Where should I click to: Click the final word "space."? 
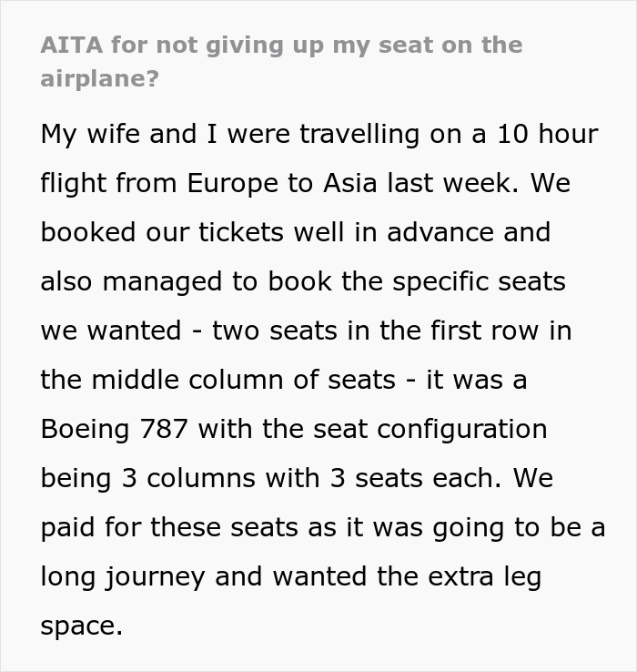[x=81, y=626]
